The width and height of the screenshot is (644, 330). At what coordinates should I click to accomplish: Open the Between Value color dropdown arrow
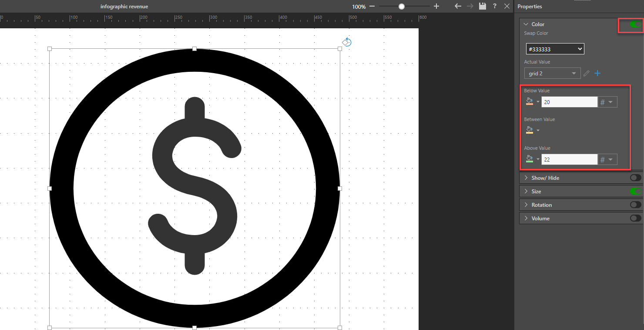coord(538,131)
